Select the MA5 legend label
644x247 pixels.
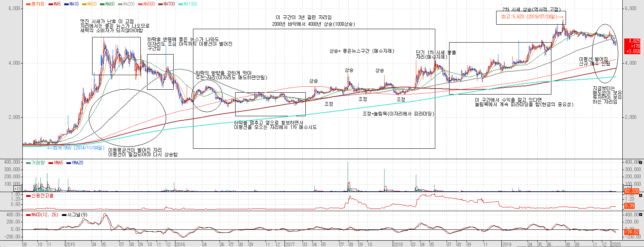(x=55, y=4)
